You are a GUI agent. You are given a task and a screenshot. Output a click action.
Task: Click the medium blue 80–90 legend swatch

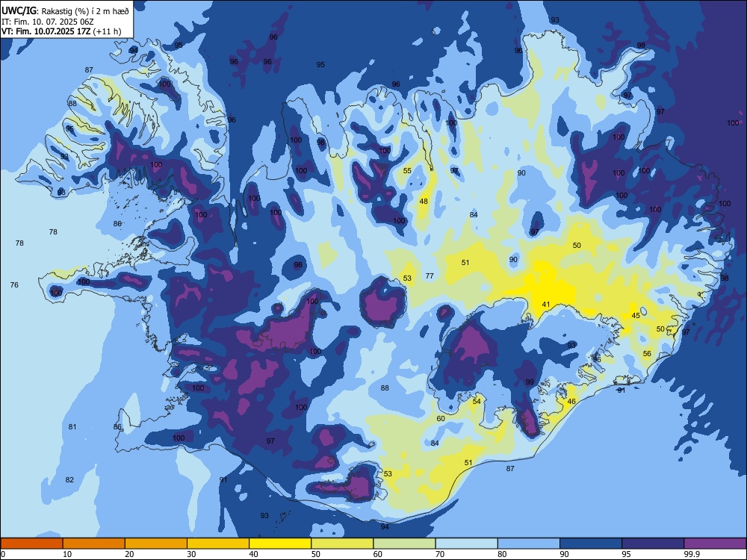click(x=528, y=544)
